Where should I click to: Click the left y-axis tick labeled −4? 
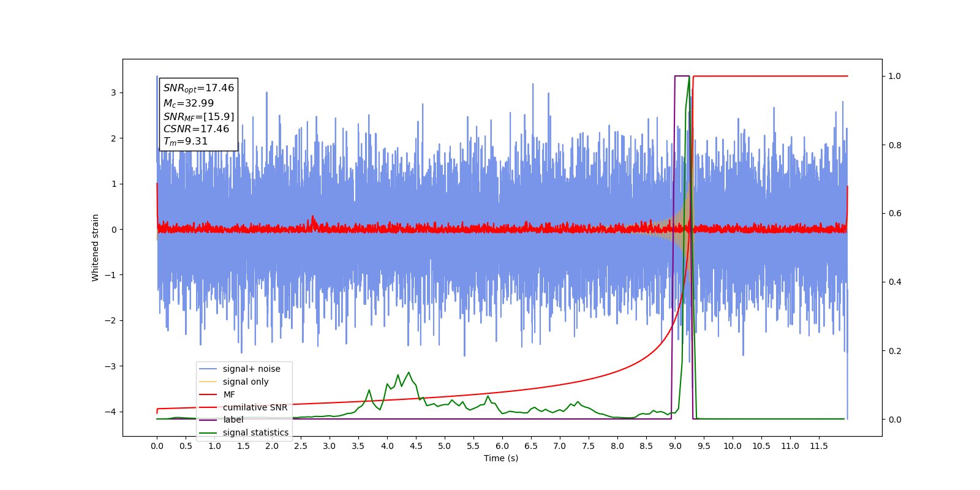point(111,412)
